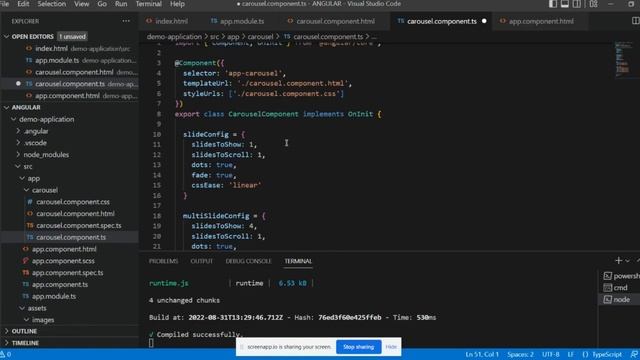Select the powershell terminal entry
Viewport: 640px width, 360px height.
[621, 276]
